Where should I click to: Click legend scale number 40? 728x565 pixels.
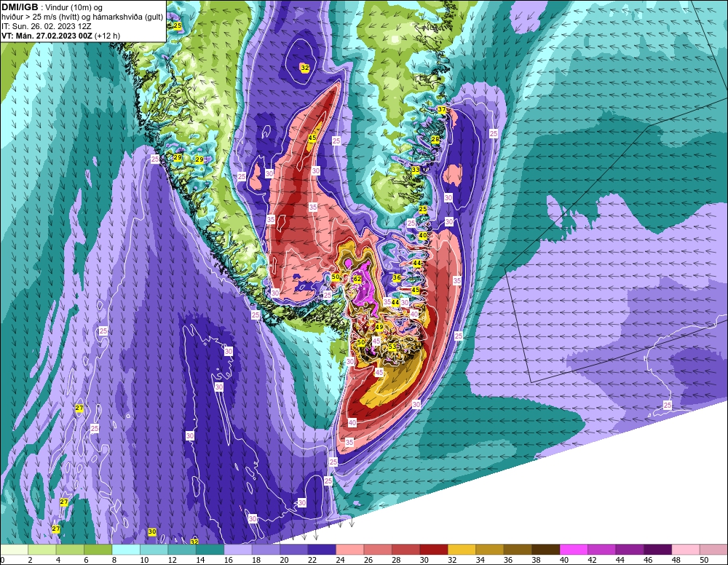pyautogui.click(x=563, y=560)
